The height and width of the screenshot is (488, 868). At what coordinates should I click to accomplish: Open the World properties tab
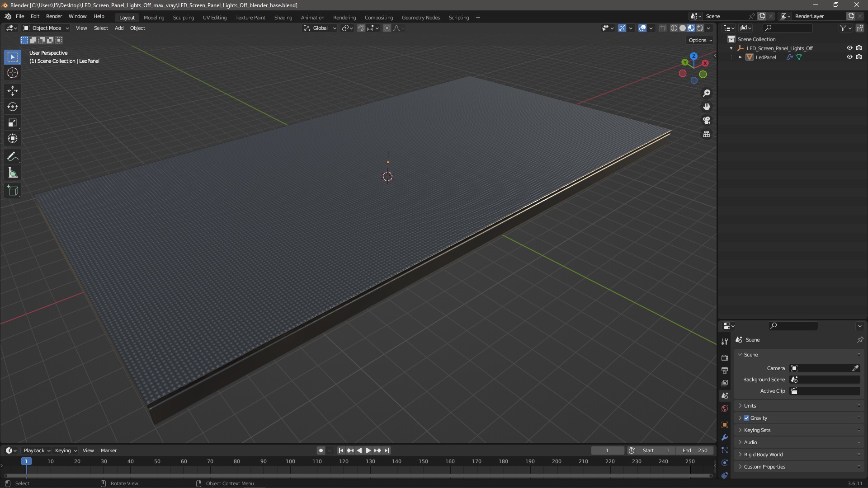[725, 408]
